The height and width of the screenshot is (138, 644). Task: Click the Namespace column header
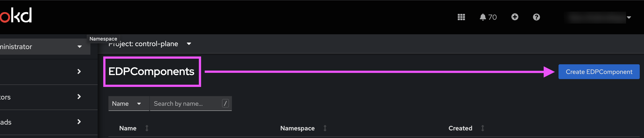(x=297, y=128)
